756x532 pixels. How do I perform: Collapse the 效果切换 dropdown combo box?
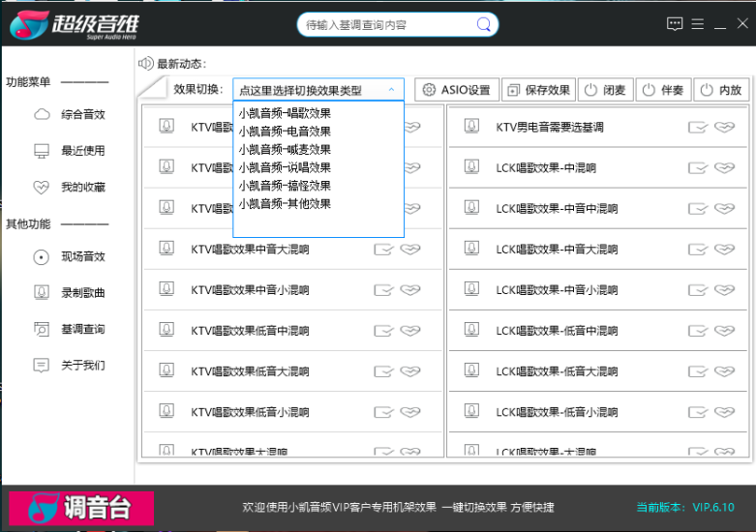(x=318, y=90)
